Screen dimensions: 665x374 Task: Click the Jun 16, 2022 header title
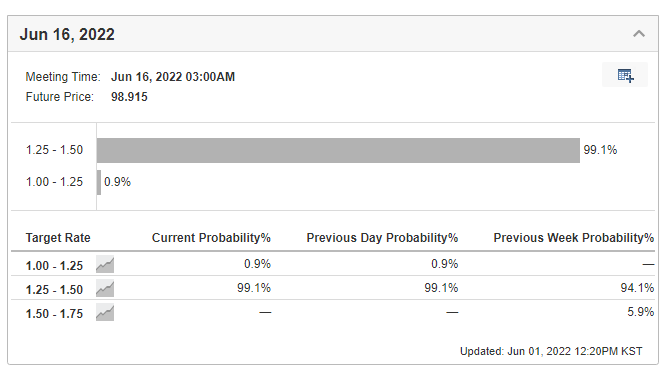[x=67, y=34]
